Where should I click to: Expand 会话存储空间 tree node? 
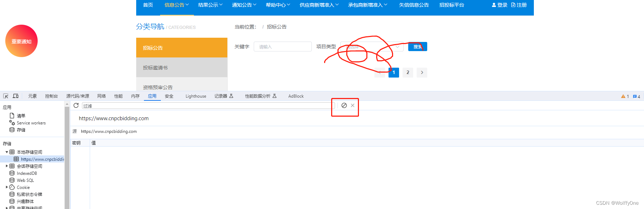click(7, 166)
